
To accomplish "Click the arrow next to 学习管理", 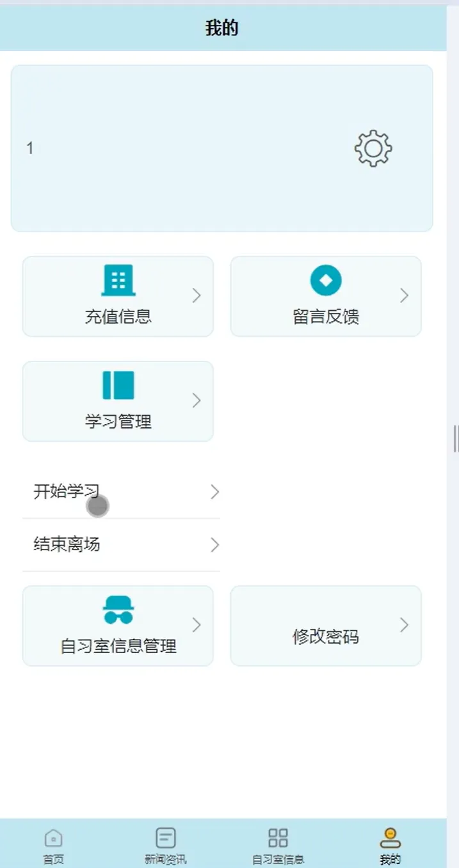I will tap(197, 400).
